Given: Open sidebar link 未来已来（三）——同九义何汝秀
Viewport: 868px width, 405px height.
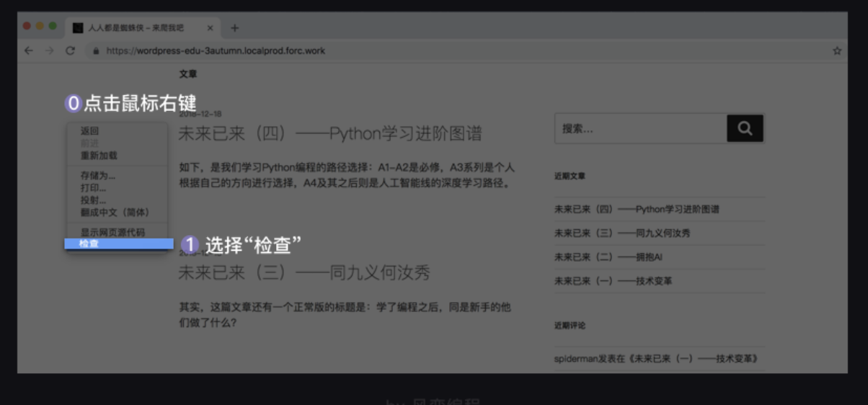Looking at the screenshot, I should click(x=622, y=233).
